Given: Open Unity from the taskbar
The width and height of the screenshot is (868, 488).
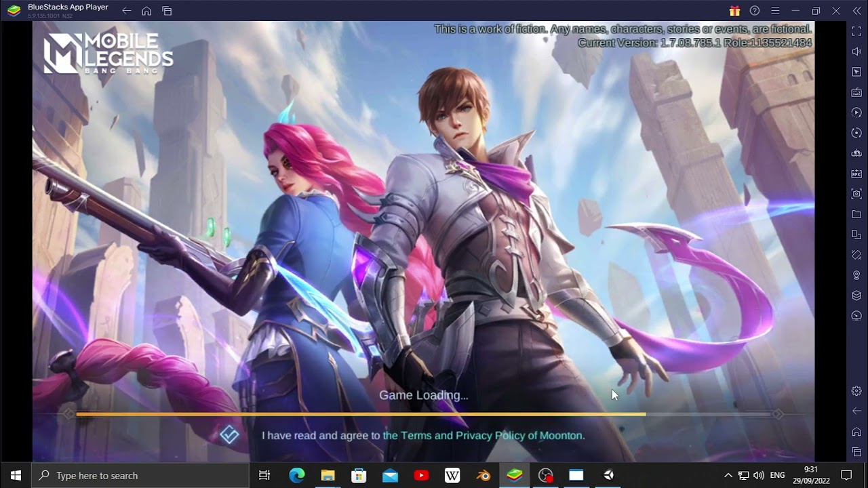Looking at the screenshot, I should point(608,475).
